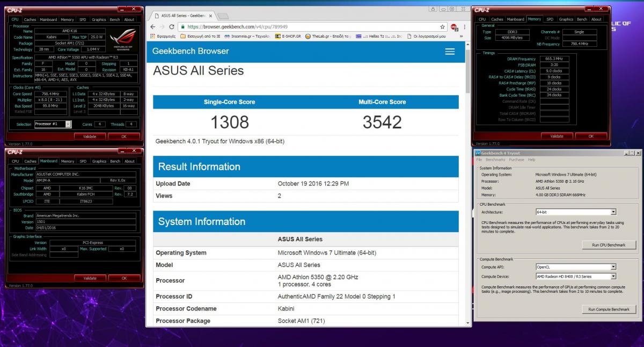The height and width of the screenshot is (347, 644).
Task: Click Validate in the top-left CPU window
Action: 90,136
